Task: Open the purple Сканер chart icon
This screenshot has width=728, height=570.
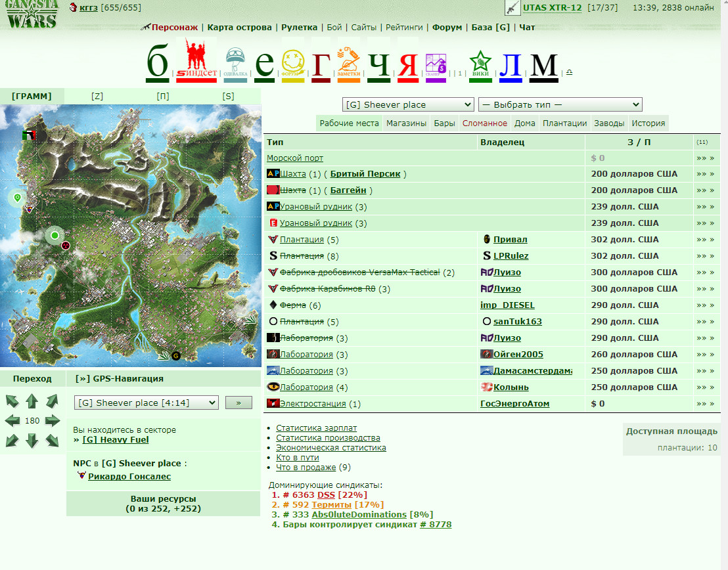Action: coord(436,67)
